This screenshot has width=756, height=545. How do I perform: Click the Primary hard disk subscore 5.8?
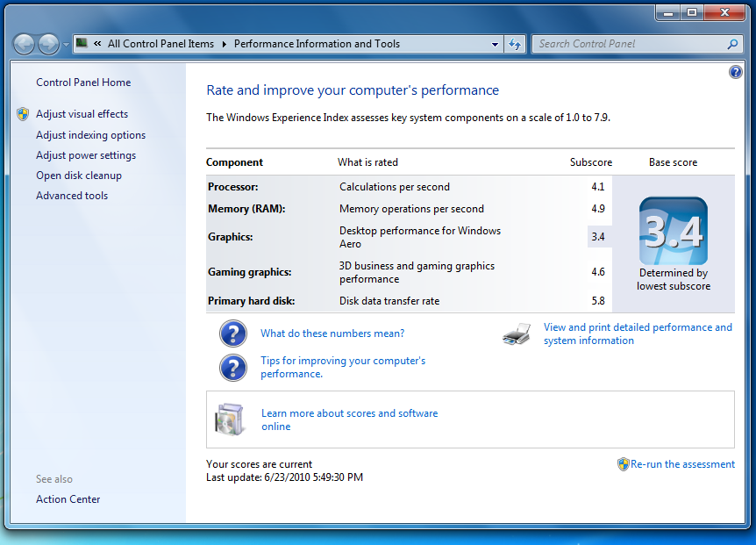(598, 301)
